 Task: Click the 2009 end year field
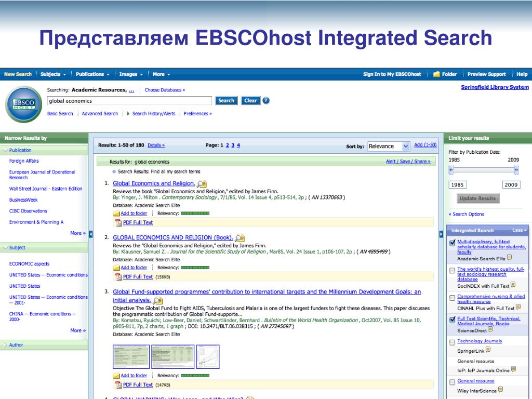coord(511,184)
